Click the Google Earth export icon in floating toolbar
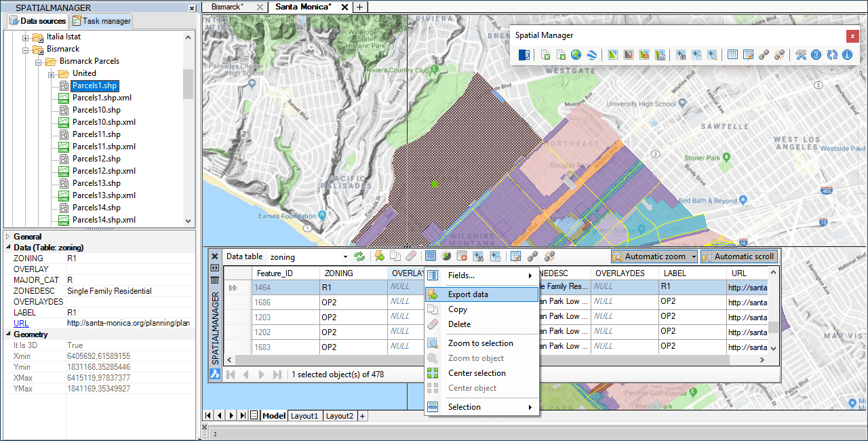Screen dimensions: 868x441 [x=591, y=55]
